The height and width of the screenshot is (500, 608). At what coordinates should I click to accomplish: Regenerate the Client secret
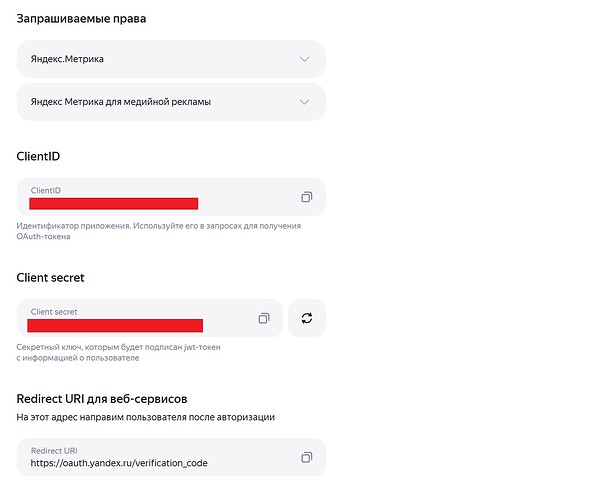[x=307, y=318]
